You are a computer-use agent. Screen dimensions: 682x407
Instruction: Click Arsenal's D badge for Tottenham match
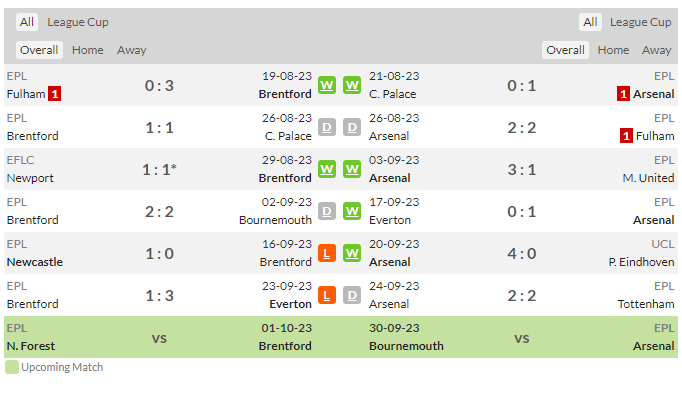[x=352, y=295]
